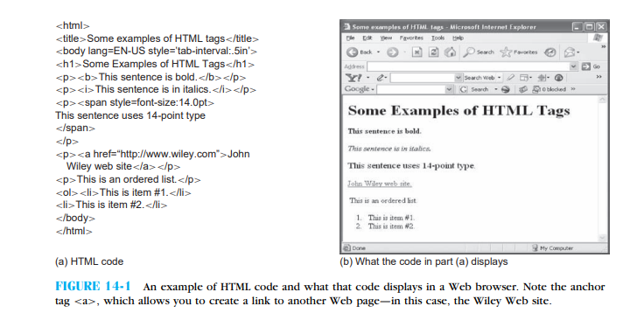The width and height of the screenshot is (644, 320).
Task: Expand the Standard toolbar overflow chevron
Action: click(x=604, y=46)
